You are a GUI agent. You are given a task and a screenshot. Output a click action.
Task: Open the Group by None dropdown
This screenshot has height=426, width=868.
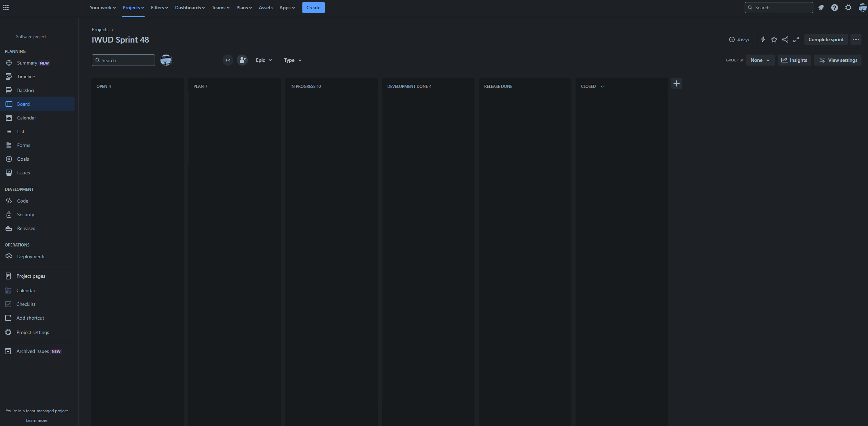(x=760, y=60)
